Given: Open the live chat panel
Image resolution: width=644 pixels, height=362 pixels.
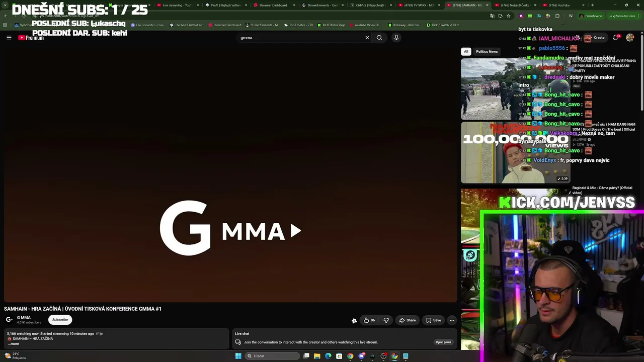Looking at the screenshot, I should pyautogui.click(x=443, y=342).
